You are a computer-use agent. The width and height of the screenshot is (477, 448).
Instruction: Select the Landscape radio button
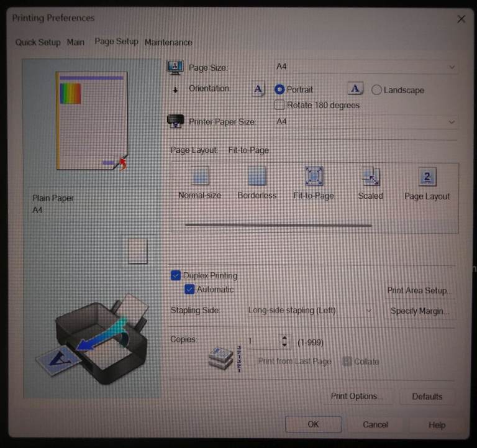pos(376,90)
